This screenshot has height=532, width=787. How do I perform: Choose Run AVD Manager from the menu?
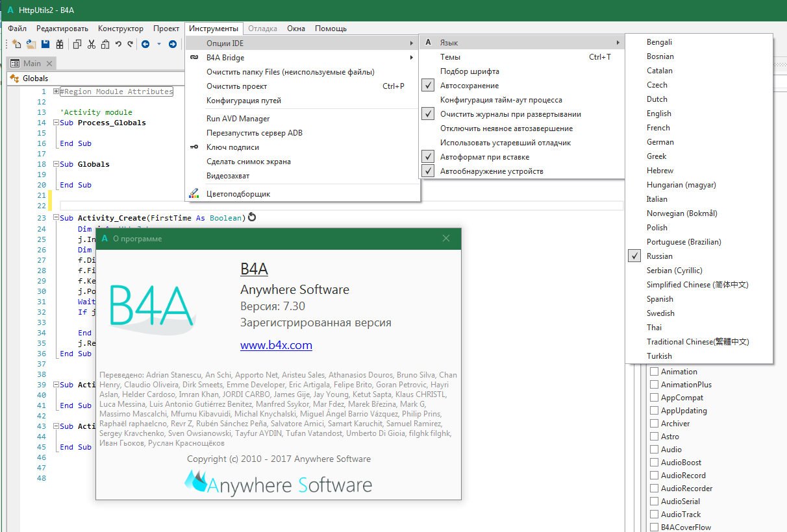(x=303, y=119)
